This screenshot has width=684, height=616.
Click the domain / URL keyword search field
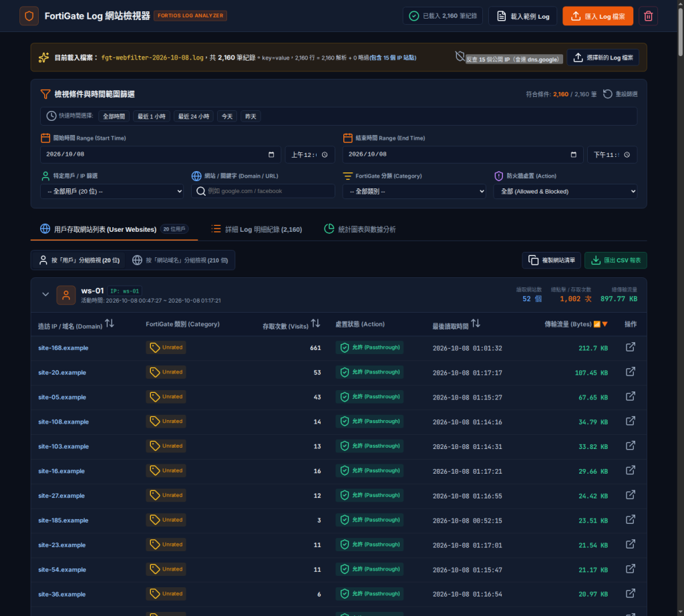pyautogui.click(x=263, y=191)
